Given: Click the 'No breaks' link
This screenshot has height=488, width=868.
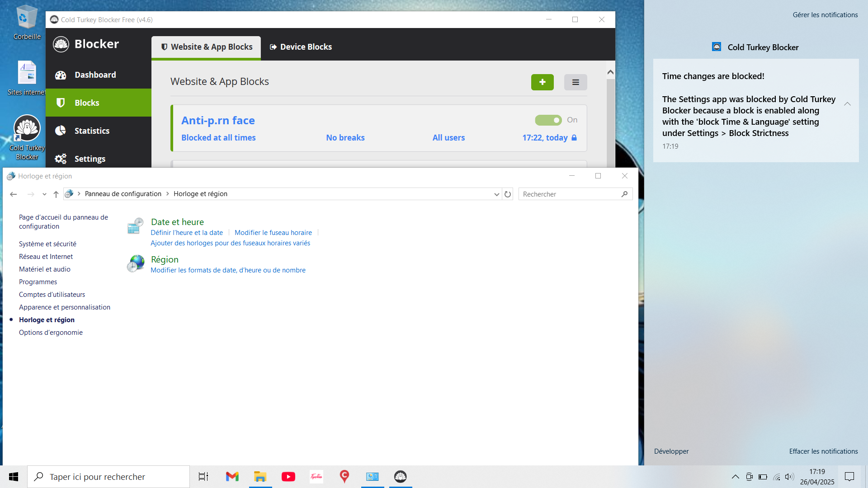Looking at the screenshot, I should tap(345, 138).
